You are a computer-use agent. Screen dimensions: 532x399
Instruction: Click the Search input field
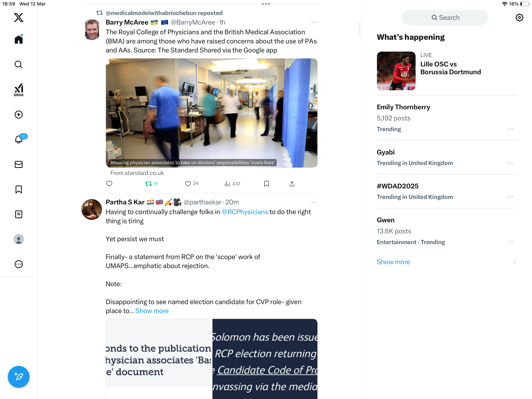click(445, 18)
